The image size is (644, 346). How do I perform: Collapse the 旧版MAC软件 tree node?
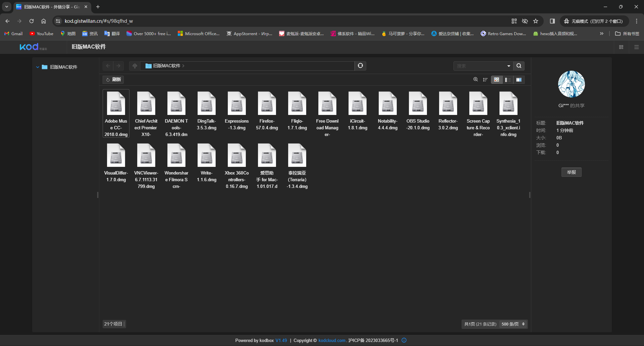click(x=38, y=67)
